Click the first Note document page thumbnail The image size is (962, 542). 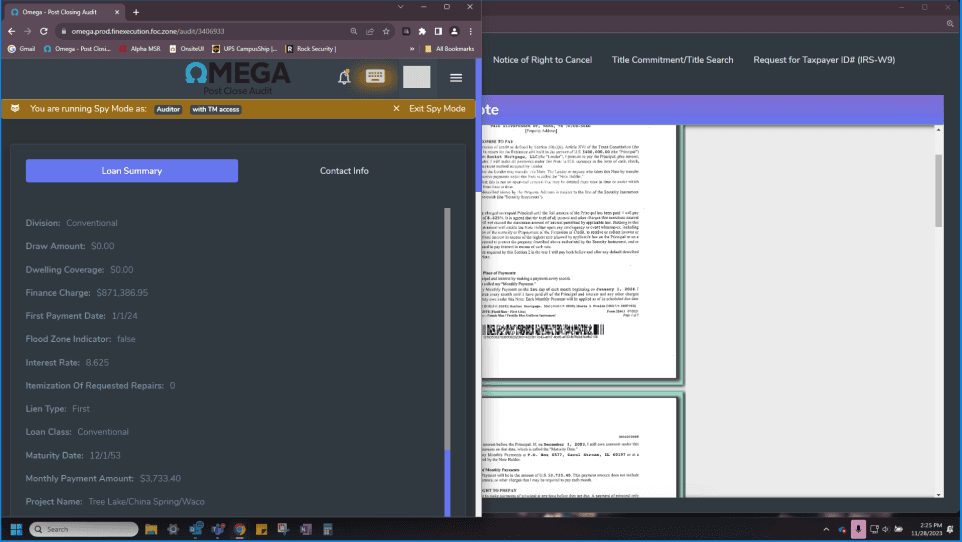point(579,252)
